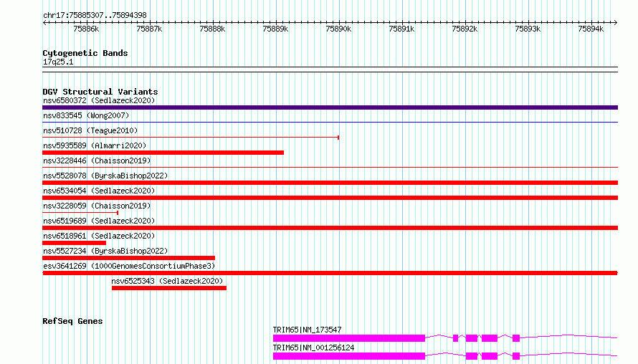The width and height of the screenshot is (638, 364).
Task: Click the Cytogenetic Bands track title
Action: [85, 53]
